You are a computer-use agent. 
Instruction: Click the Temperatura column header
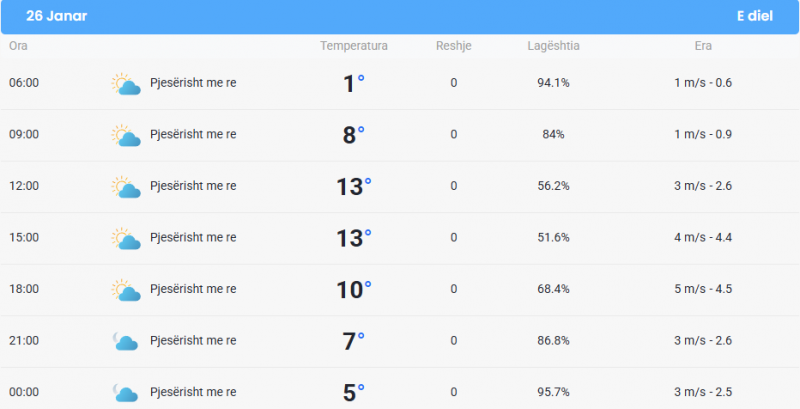[354, 46]
